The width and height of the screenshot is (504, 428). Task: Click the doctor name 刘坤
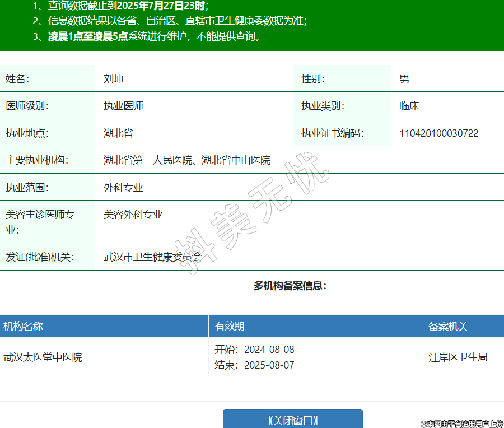click(113, 79)
